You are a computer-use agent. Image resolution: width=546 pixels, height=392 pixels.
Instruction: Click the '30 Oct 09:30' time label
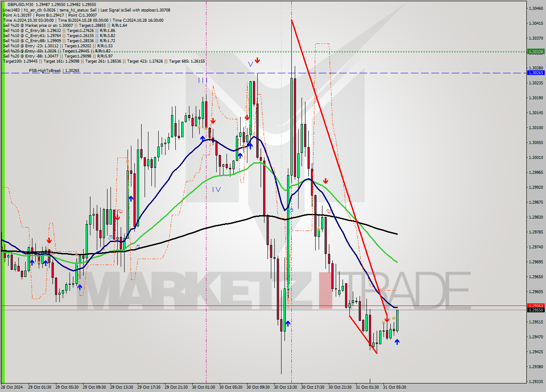point(258,387)
